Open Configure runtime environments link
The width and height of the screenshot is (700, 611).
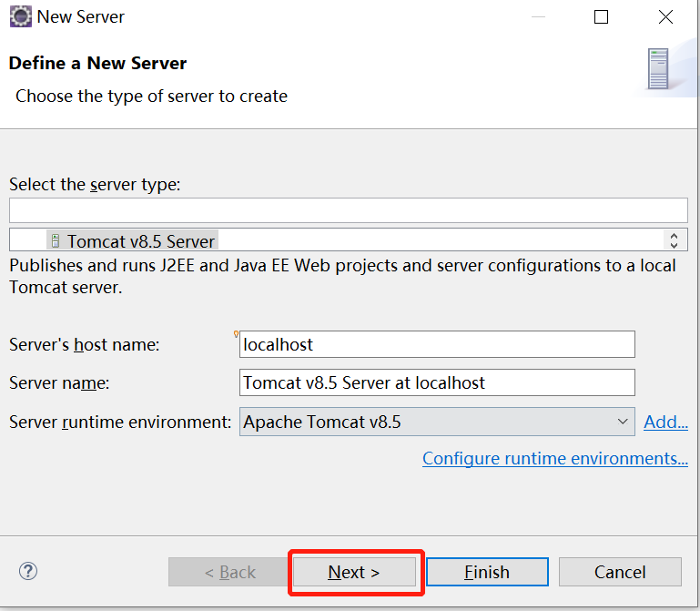pyautogui.click(x=555, y=458)
